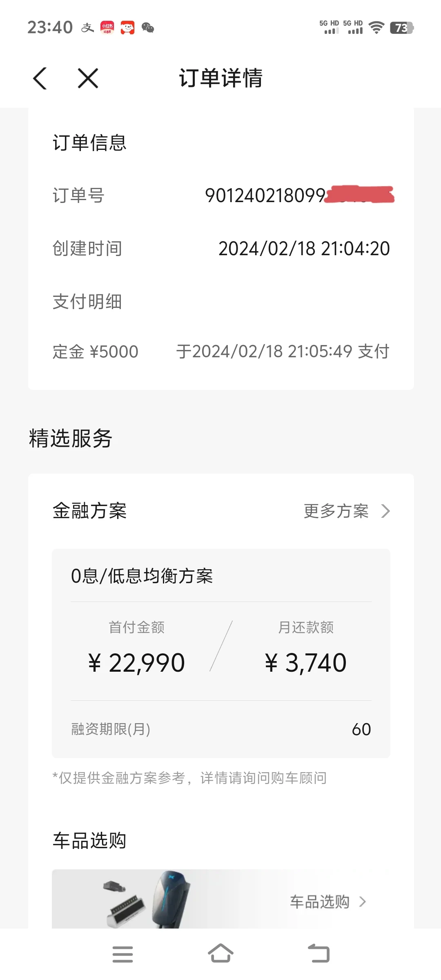Screen dimensions: 441x980
Task: Tap the 定金 ¥5000 payment row
Action: pos(221,352)
